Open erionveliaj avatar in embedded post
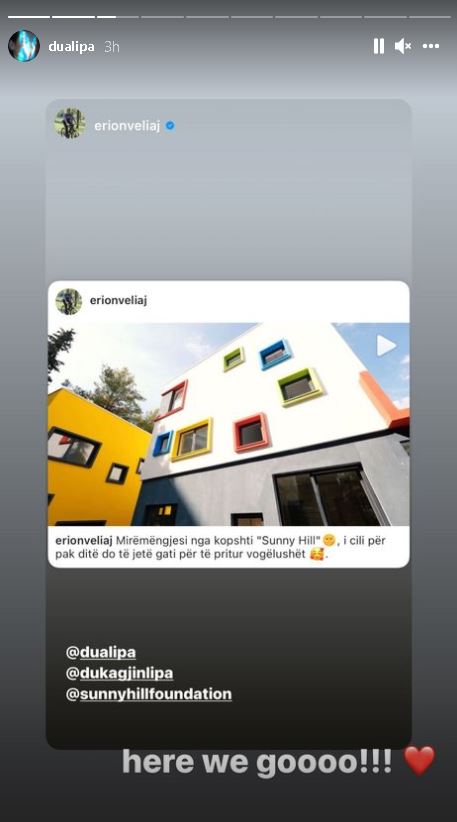Image resolution: width=457 pixels, height=822 pixels. pos(69,301)
